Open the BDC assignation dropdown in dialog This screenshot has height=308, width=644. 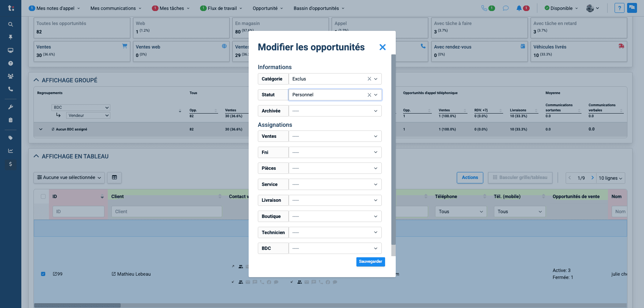(335, 248)
